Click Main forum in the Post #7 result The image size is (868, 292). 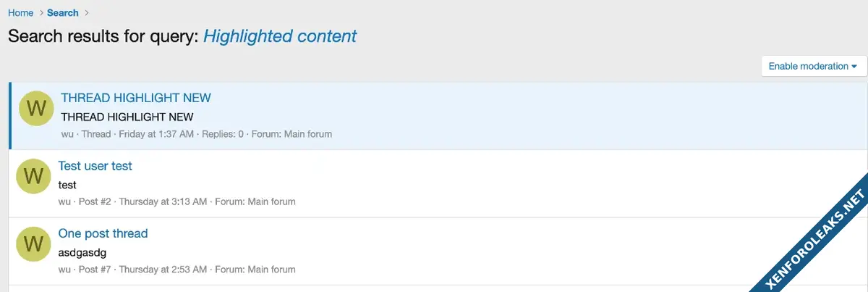pyautogui.click(x=271, y=270)
